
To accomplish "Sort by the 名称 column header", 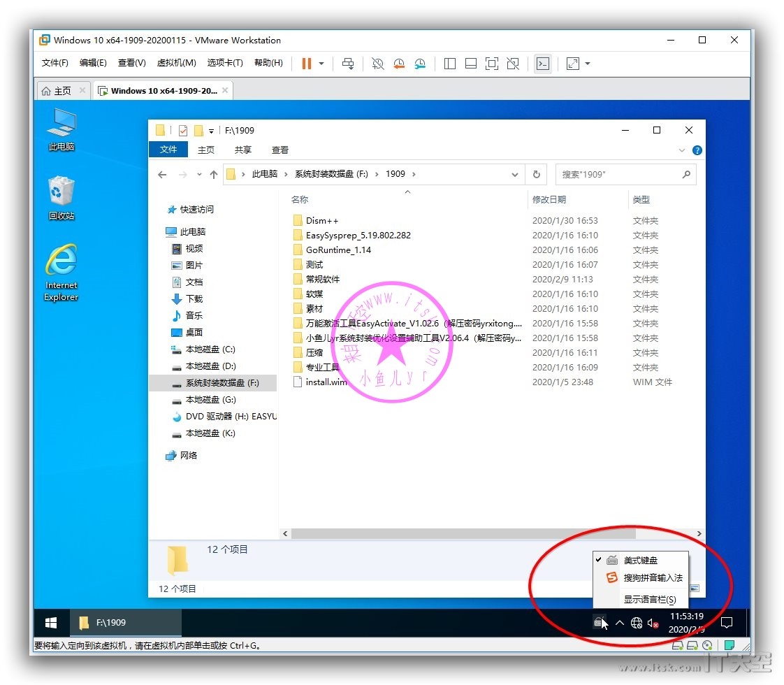I will tap(300, 199).
